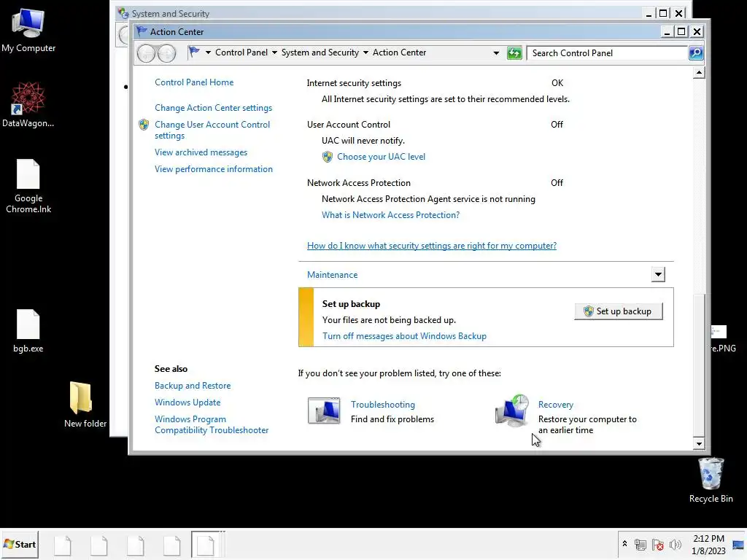This screenshot has height=560, width=747.
Task: Click scrollbar down arrow in Action Center
Action: (x=698, y=443)
